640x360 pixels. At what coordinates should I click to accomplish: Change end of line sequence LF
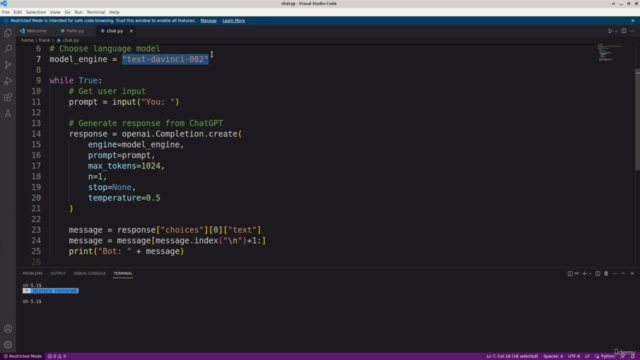pyautogui.click(x=587, y=356)
